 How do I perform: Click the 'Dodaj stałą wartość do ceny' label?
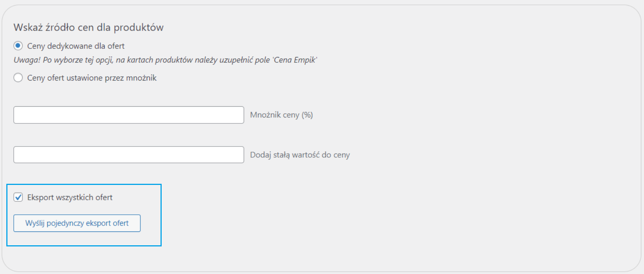tap(300, 155)
